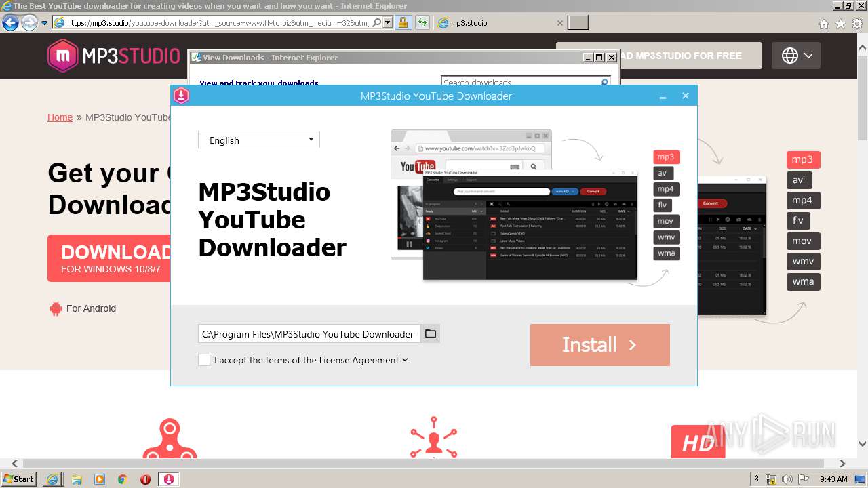868x488 pixels.
Task: Open the Opera taskbar icon
Action: coord(145,479)
